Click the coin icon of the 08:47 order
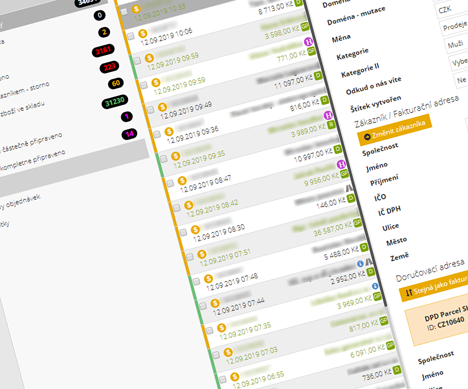Screen dimensions: 468x389 (x=182, y=181)
